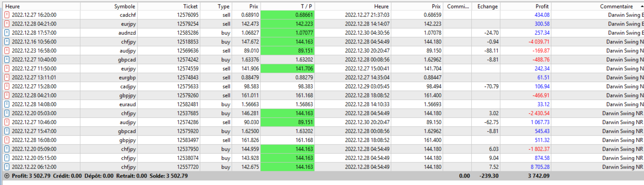Click the order icon on the cadjpy row
The image size is (644, 185).
point(7,87)
